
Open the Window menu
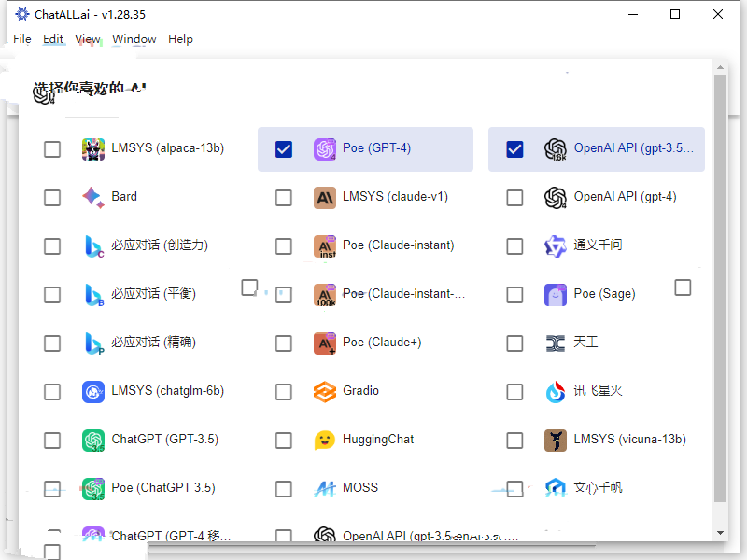pyautogui.click(x=134, y=39)
